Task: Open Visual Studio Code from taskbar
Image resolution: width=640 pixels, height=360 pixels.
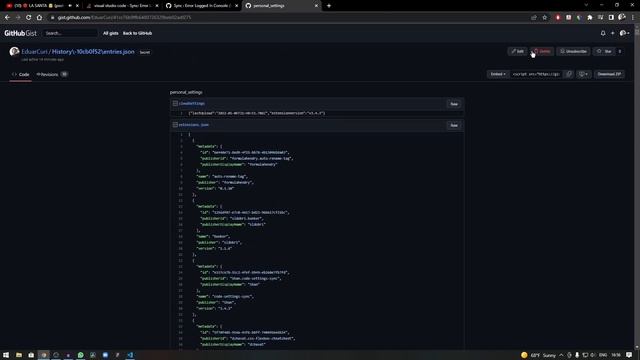Action: point(130,355)
